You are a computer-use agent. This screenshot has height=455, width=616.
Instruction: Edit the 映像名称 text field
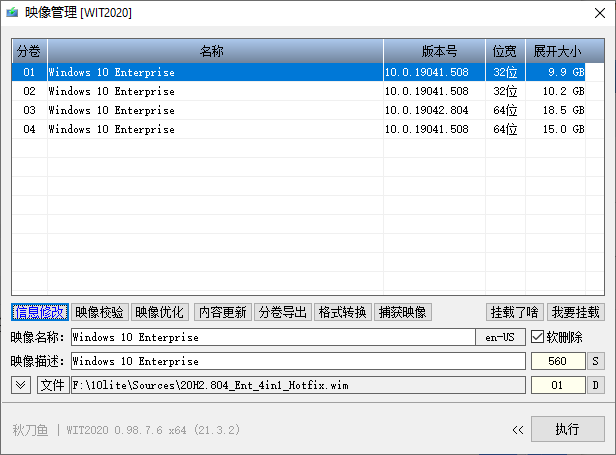tap(273, 337)
